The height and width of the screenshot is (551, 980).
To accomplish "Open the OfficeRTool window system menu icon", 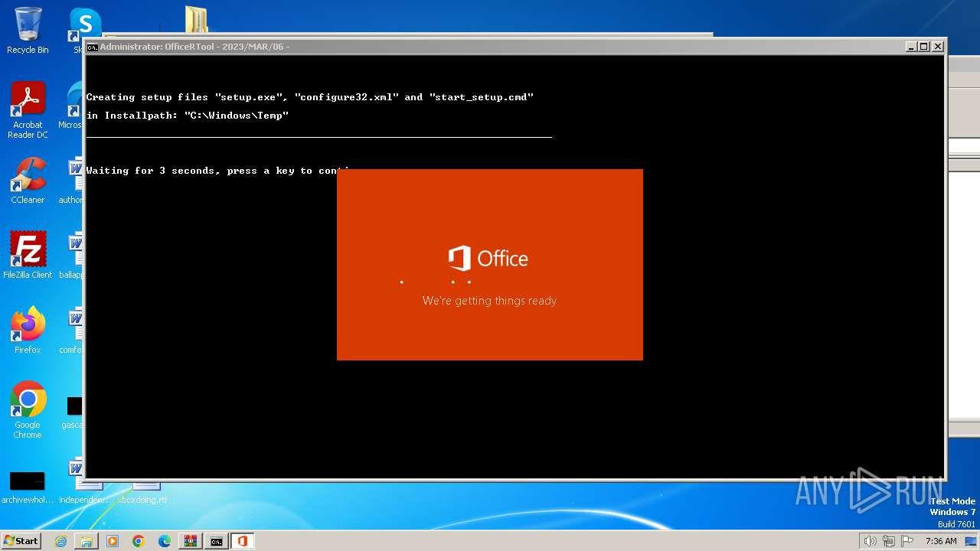I will tap(92, 47).
